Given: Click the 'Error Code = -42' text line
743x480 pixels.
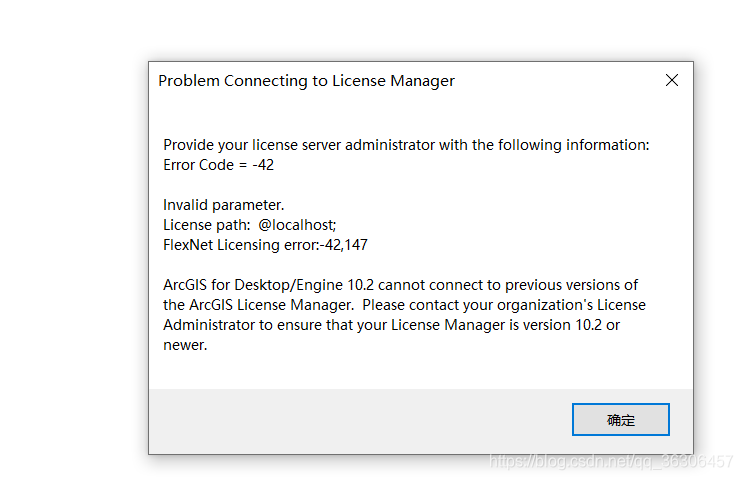Looking at the screenshot, I should click(218, 165).
